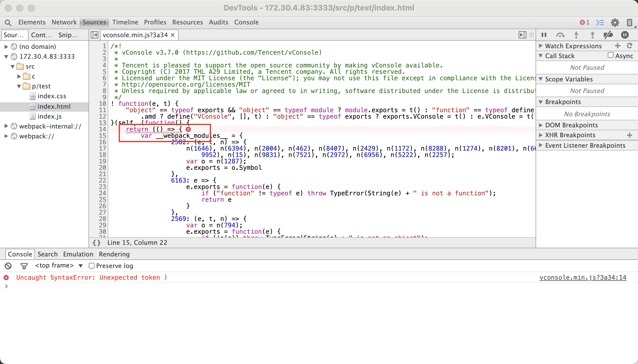Pretty-print the minified source with {} icon
Image resolution: width=638 pixels, height=364 pixels.
click(96, 243)
